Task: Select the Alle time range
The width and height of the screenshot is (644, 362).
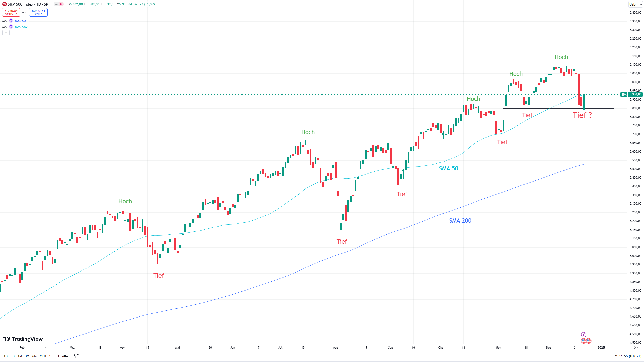Action: (65, 356)
